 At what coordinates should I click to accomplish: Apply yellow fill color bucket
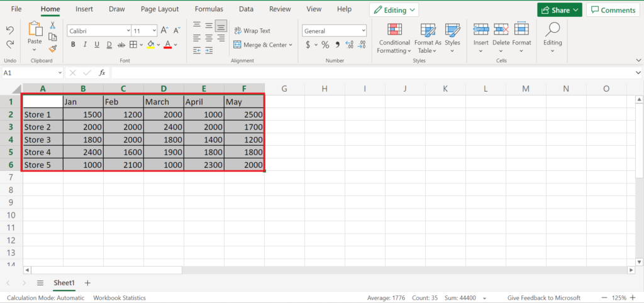(151, 45)
